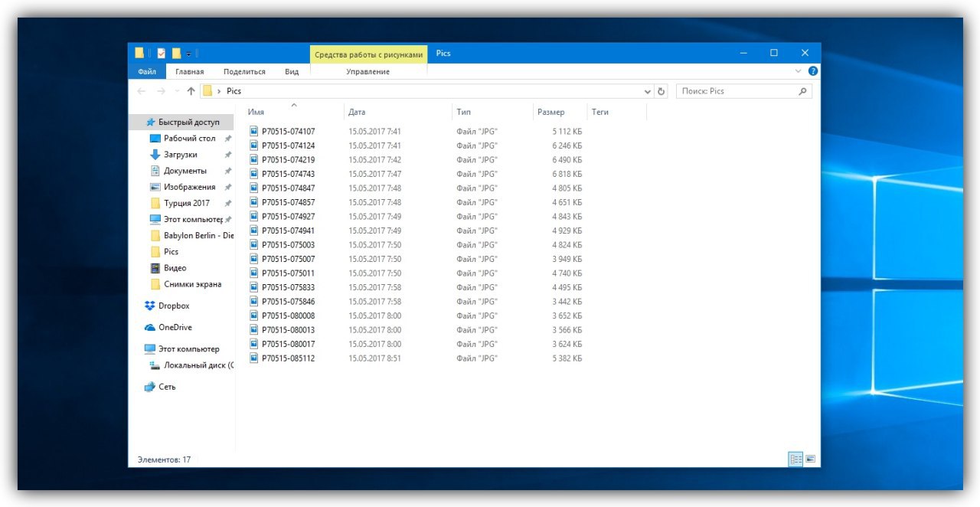Image resolution: width=980 pixels, height=507 pixels.
Task: Open the Управление picture tools tab
Action: pyautogui.click(x=368, y=71)
